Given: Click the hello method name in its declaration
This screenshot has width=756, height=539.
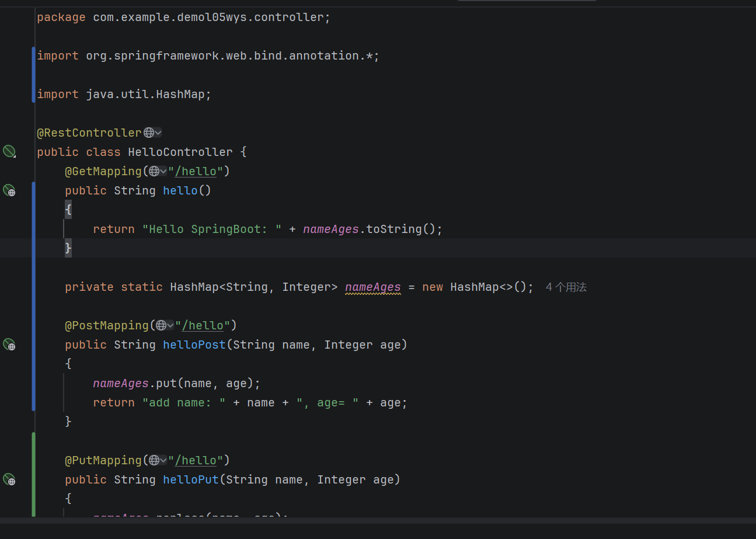Looking at the screenshot, I should click(x=180, y=190).
